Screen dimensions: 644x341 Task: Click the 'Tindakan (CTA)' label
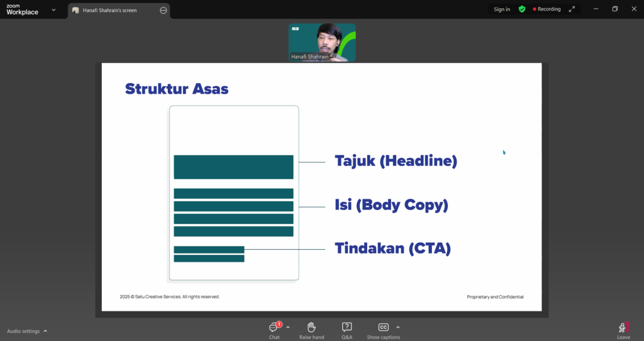[x=392, y=248]
